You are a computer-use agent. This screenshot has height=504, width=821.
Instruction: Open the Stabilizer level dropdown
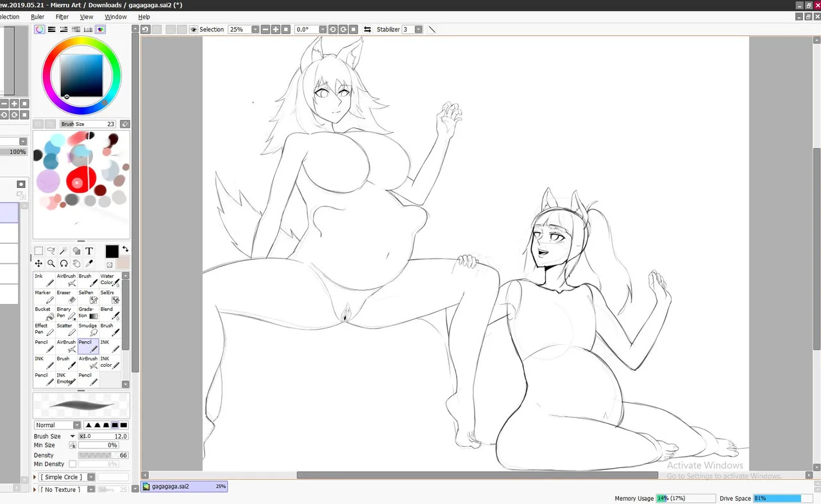pos(419,29)
